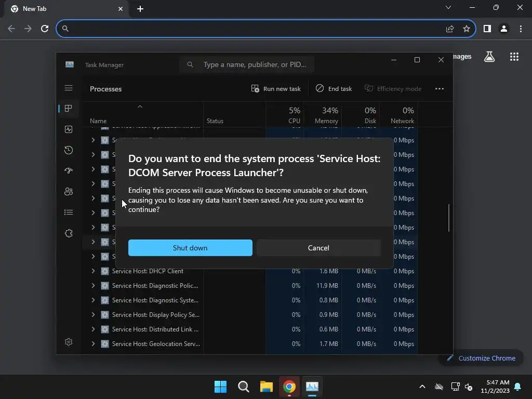
Task: Open taskbar clock and date
Action: click(495, 387)
